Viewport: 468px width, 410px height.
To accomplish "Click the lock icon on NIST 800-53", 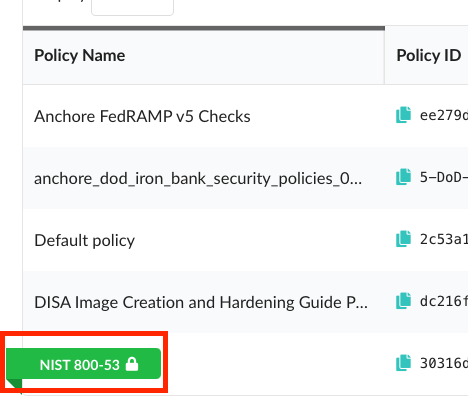I will (x=132, y=364).
